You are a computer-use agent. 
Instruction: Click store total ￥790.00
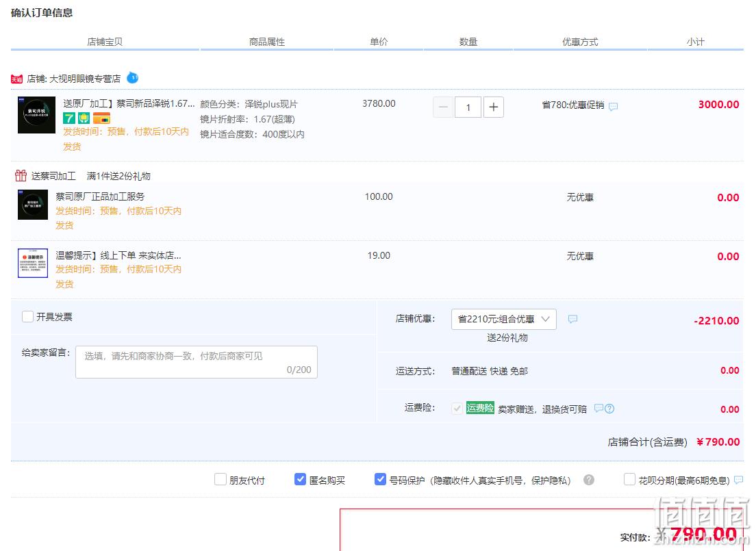[x=718, y=442]
